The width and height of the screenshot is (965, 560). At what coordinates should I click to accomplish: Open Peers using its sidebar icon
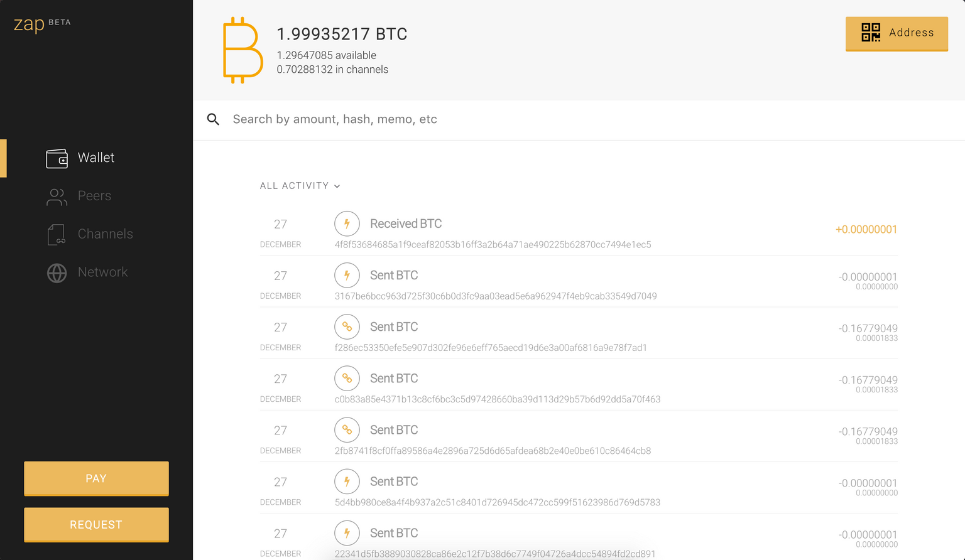[x=57, y=196]
